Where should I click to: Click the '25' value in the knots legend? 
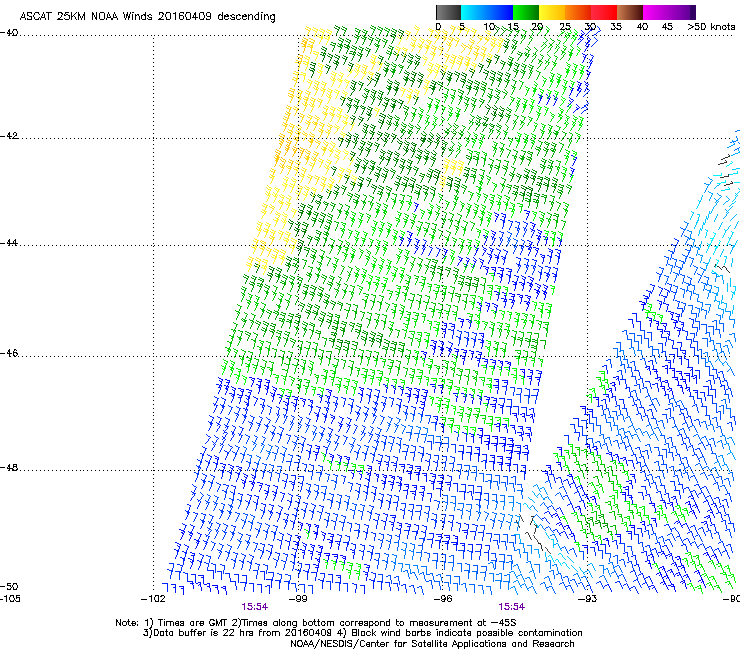(x=565, y=26)
